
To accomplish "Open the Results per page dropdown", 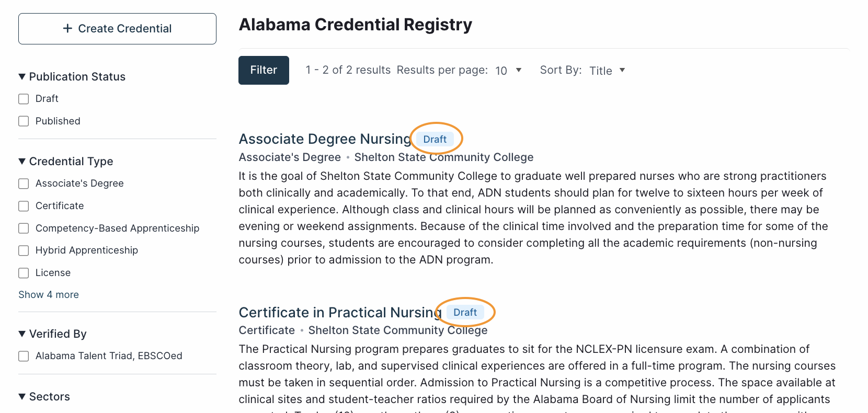I will click(508, 71).
